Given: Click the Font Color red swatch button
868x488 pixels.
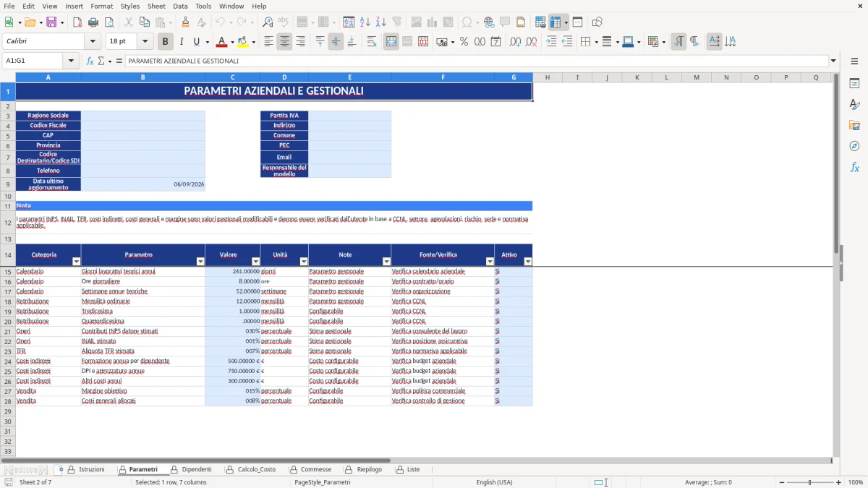Looking at the screenshot, I should pos(221,42).
